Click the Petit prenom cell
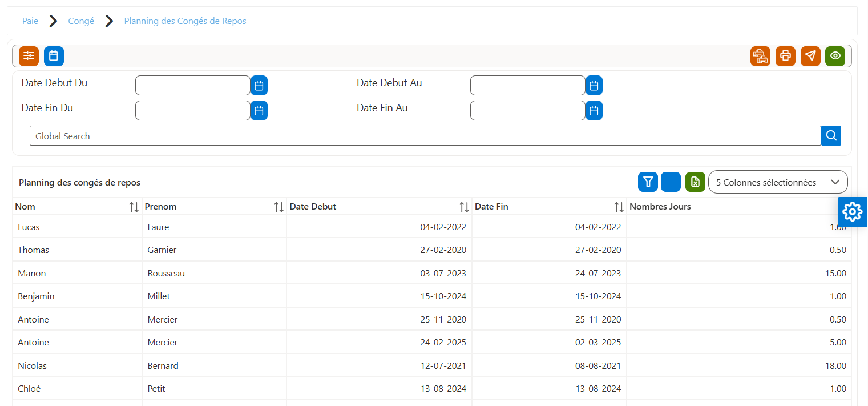The height and width of the screenshot is (406, 868). 214,389
